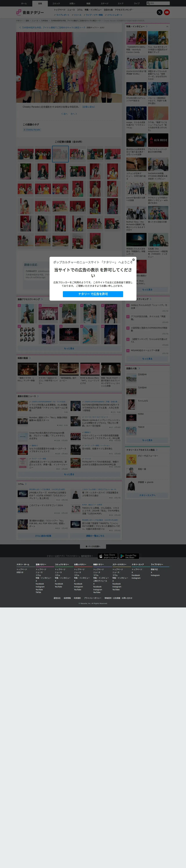This screenshot has height=868, width=186.
Task: Click the Google Play download badge
Action: (x=129, y=556)
